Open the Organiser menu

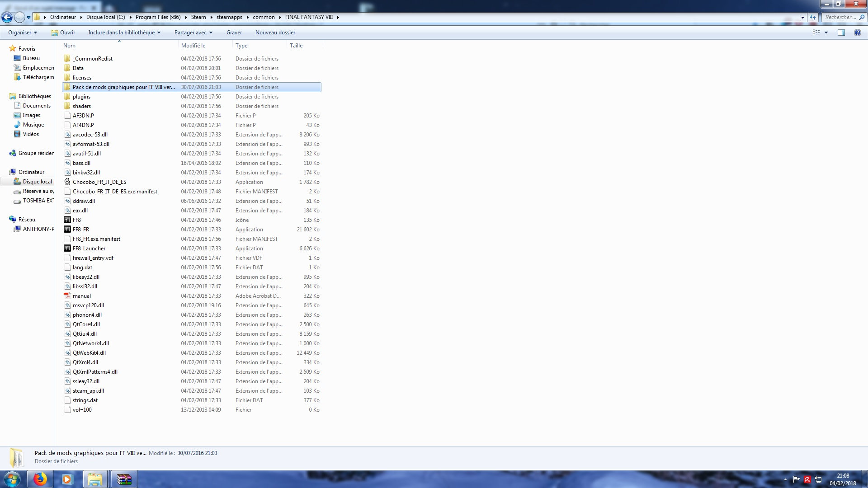click(x=22, y=33)
